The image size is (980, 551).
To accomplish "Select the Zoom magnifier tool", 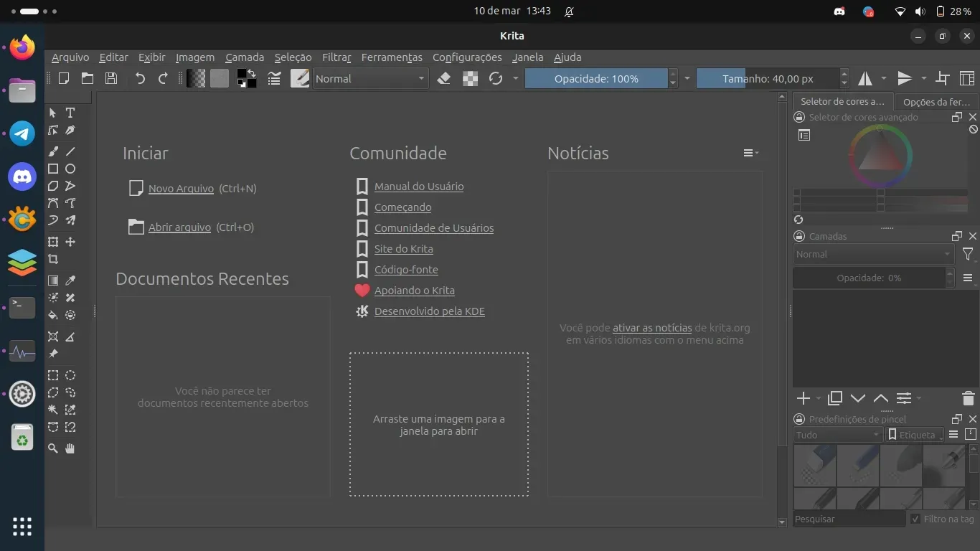I will pyautogui.click(x=53, y=448).
